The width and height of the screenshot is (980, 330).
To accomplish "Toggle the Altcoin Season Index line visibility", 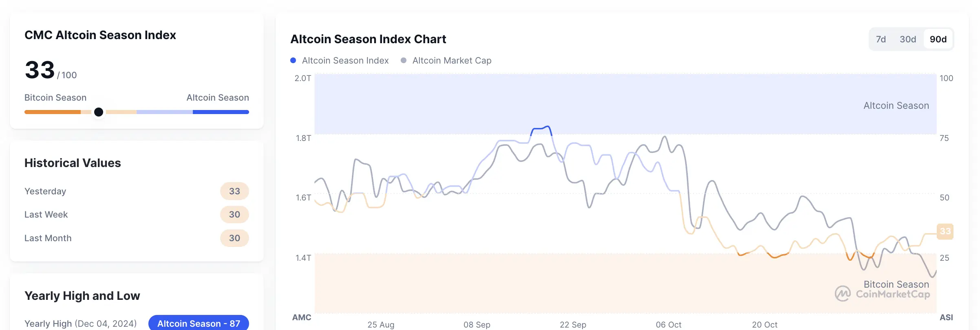I will point(345,60).
